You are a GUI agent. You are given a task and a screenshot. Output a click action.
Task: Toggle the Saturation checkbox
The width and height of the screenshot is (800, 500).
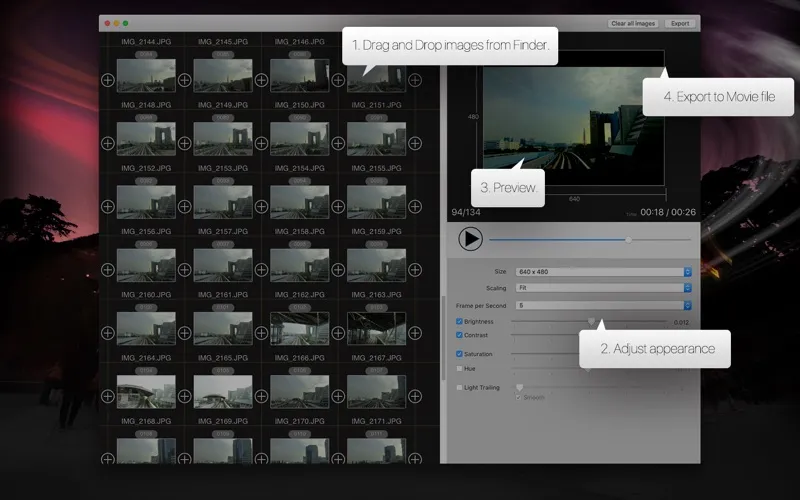point(459,354)
